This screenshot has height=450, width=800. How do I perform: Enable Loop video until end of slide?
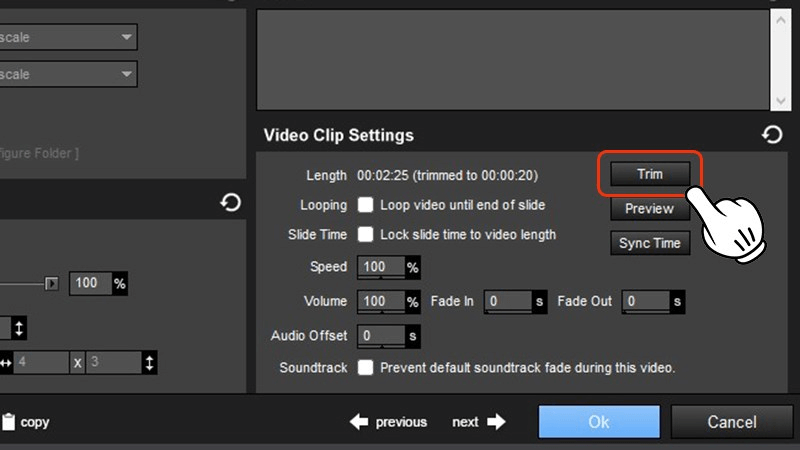pyautogui.click(x=366, y=205)
